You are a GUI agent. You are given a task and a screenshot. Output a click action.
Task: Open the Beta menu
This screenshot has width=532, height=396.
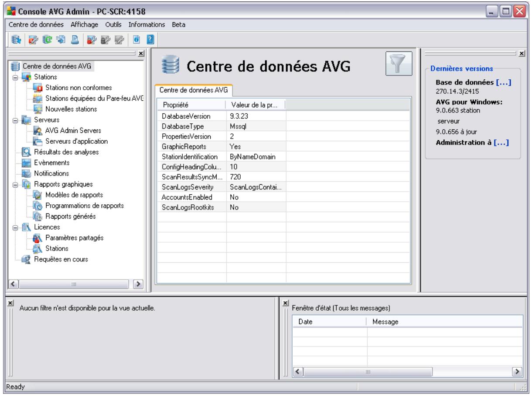click(x=178, y=25)
